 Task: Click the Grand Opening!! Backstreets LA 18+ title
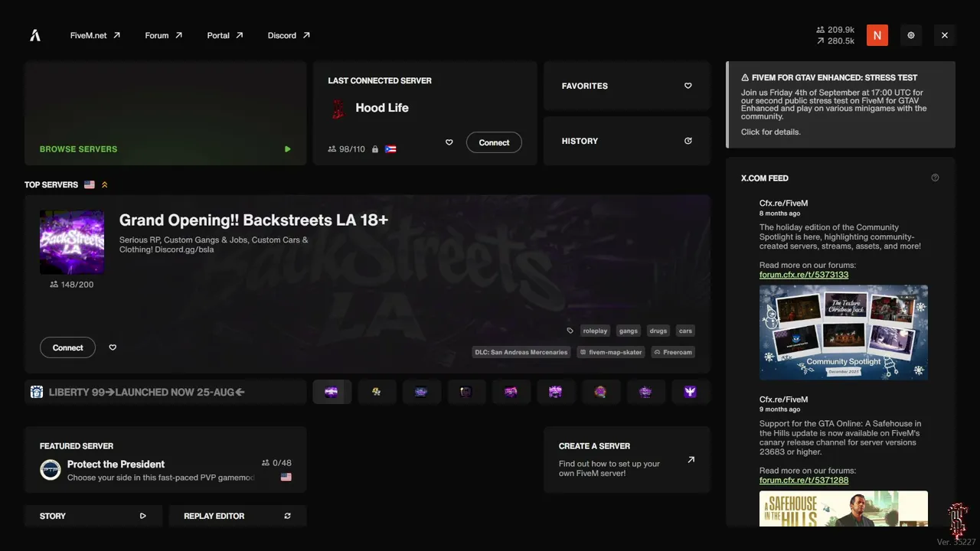(253, 220)
